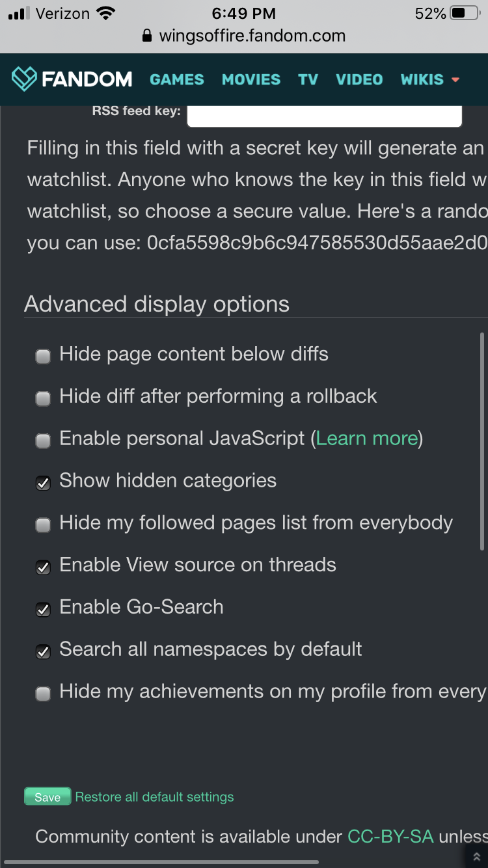
Task: Enable Hide page content below diffs
Action: pos(43,356)
